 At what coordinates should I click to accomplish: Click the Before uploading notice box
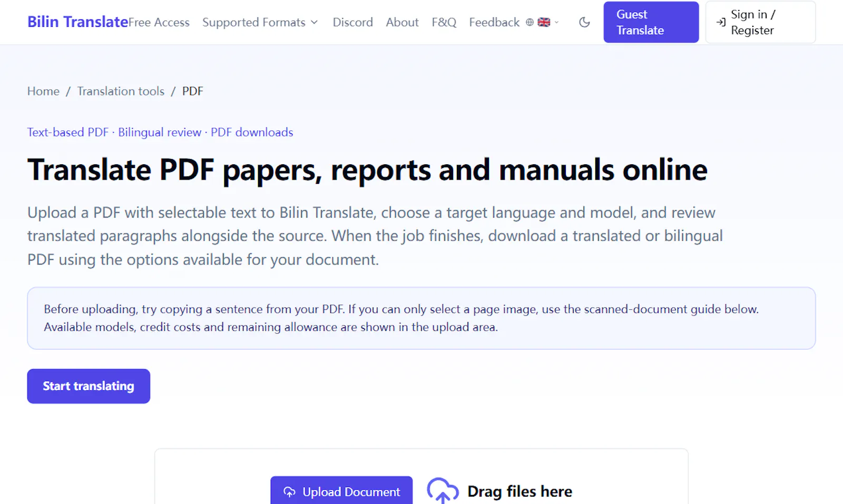click(x=421, y=318)
